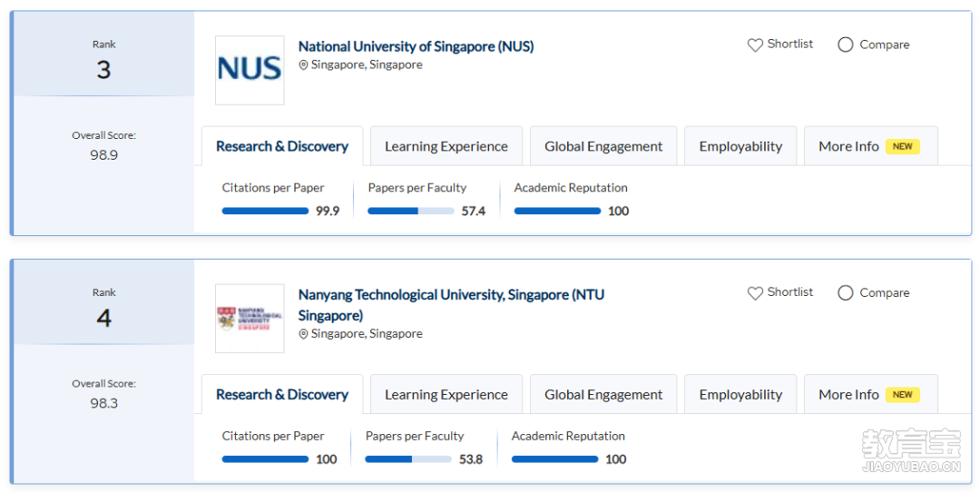Click the 99.9 Citations per Paper value
The image size is (980, 493).
click(328, 212)
